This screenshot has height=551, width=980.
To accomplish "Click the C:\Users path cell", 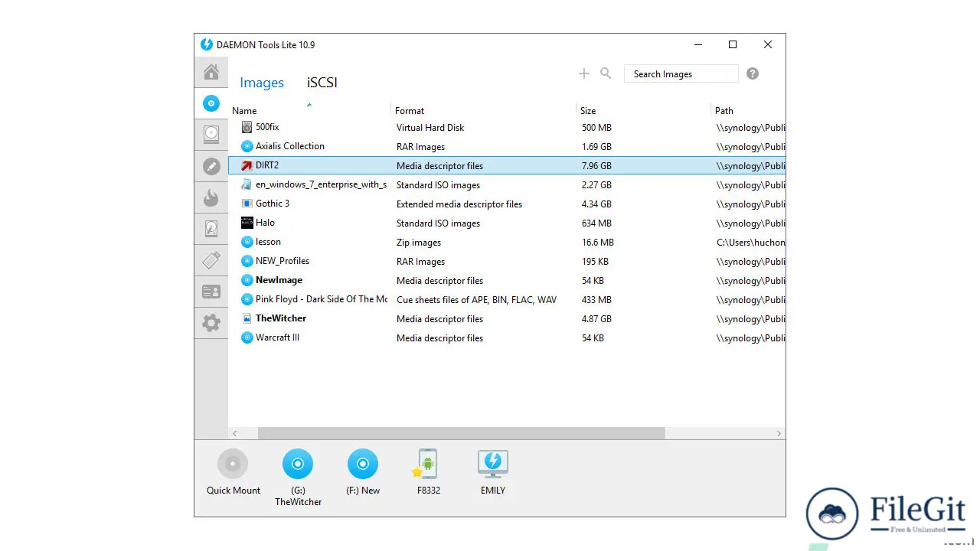I will [751, 243].
